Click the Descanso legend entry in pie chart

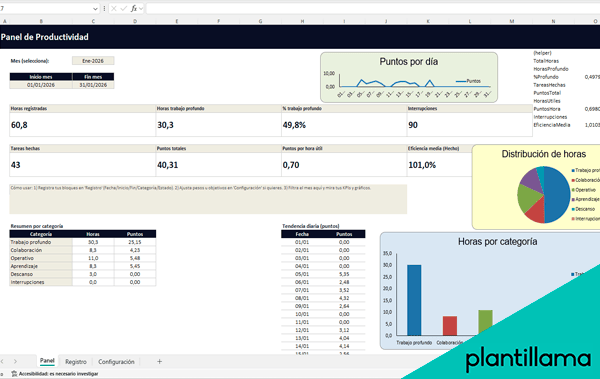[x=583, y=209]
